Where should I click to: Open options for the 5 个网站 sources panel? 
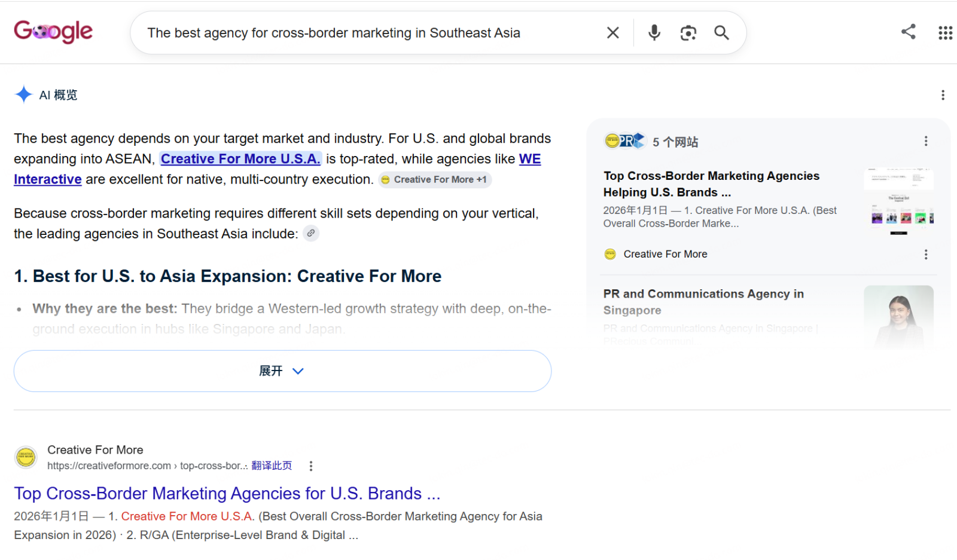[x=926, y=141]
